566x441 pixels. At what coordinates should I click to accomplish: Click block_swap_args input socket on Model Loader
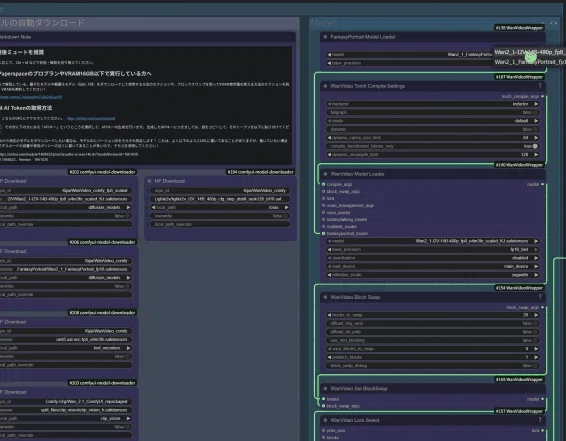(x=323, y=191)
